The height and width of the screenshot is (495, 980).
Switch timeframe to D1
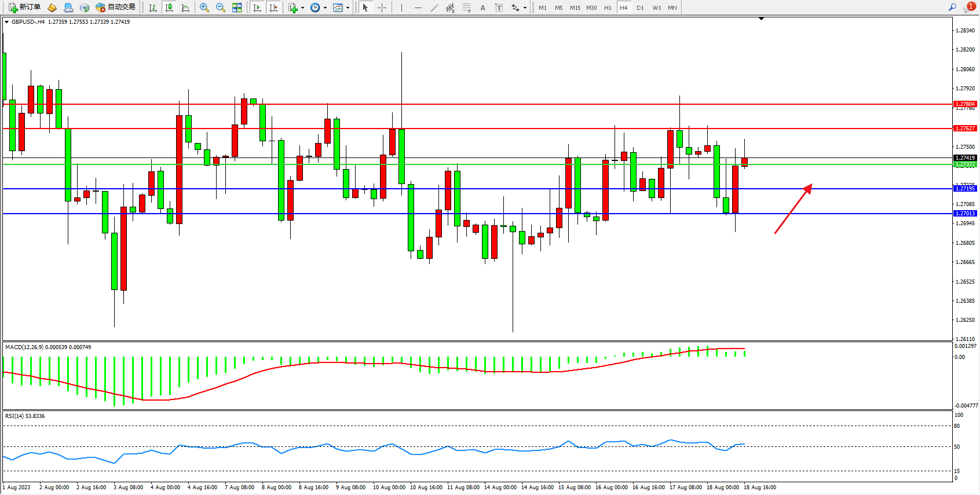click(640, 8)
